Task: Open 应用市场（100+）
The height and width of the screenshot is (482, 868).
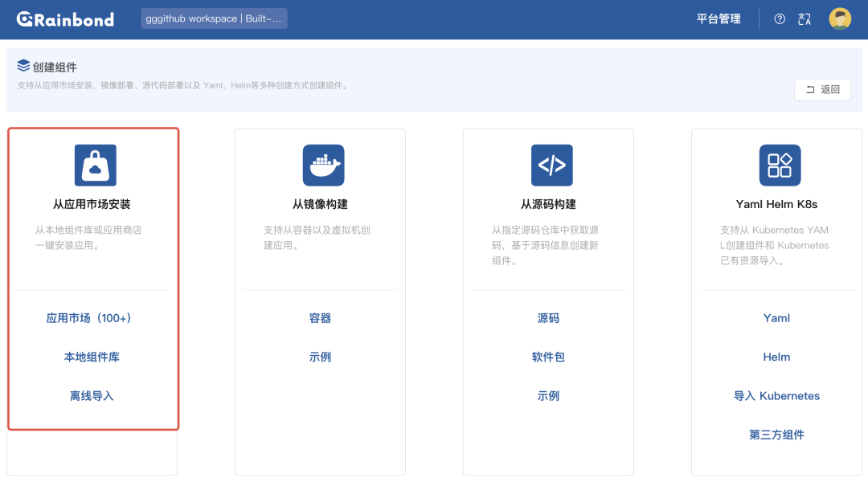Action: click(x=92, y=317)
